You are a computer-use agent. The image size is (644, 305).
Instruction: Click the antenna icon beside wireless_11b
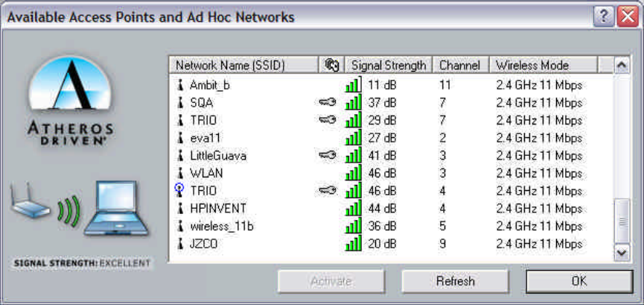click(x=179, y=226)
